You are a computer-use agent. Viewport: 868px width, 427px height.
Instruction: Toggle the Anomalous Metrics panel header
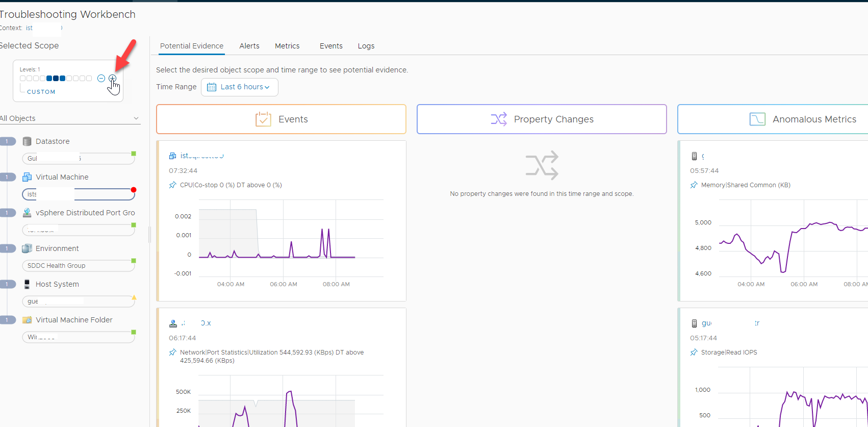click(x=773, y=119)
